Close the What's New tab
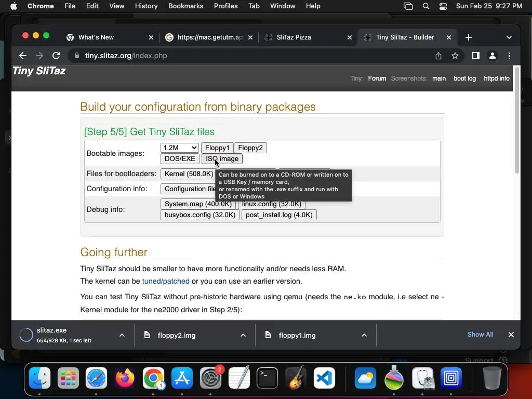Screen dimensions: 532x399 (151, 37)
